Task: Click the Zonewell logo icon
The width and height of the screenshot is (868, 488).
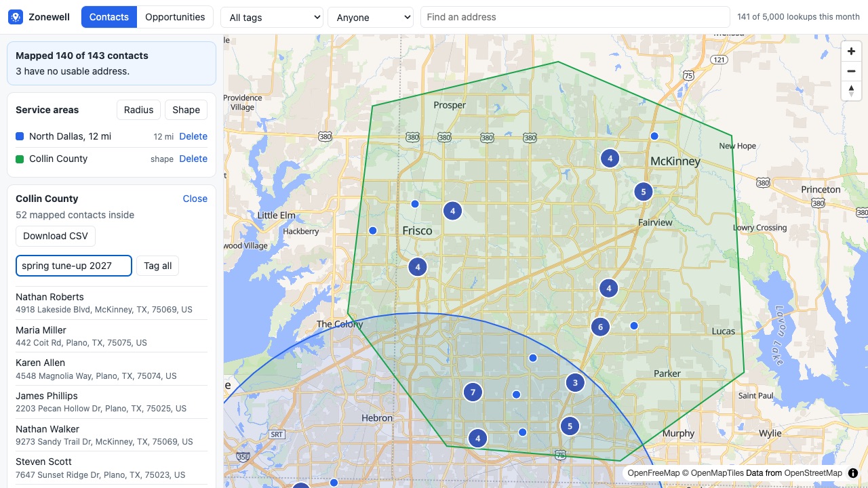Action: pos(16,17)
